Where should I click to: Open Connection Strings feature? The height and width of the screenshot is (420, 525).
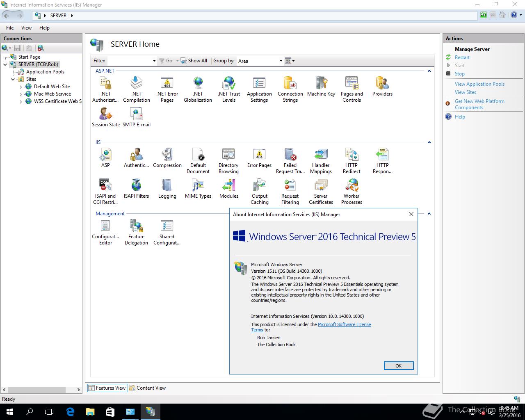[x=290, y=89]
